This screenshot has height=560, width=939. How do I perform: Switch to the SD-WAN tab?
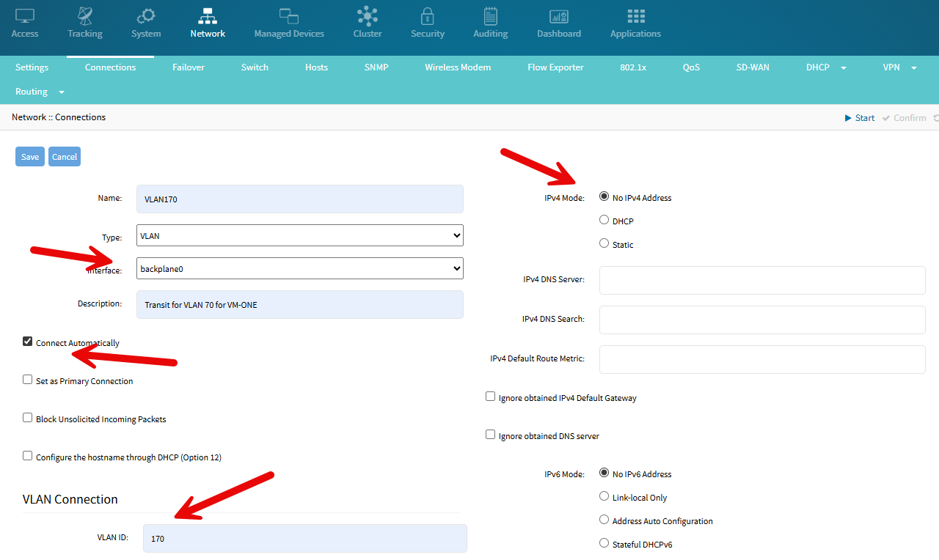[753, 67]
